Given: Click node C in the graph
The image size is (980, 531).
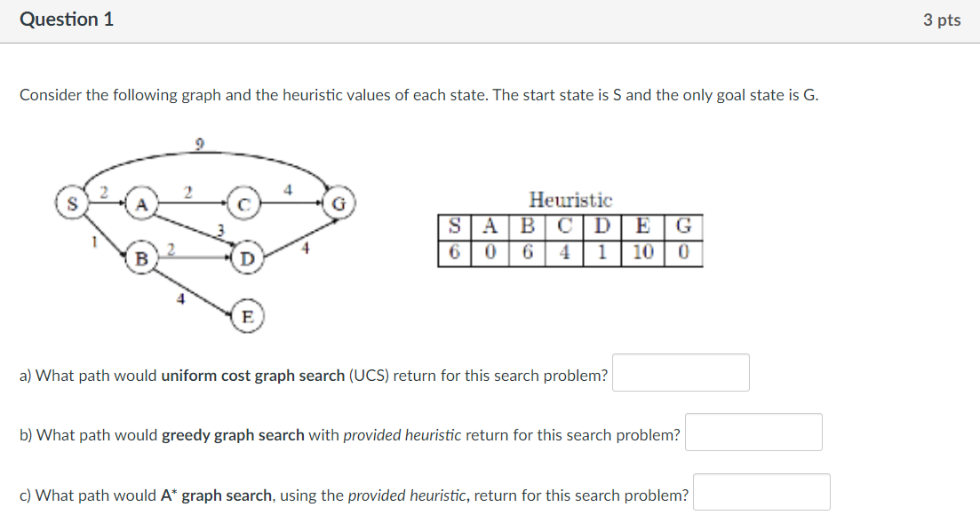Looking at the screenshot, I should click(x=244, y=203).
